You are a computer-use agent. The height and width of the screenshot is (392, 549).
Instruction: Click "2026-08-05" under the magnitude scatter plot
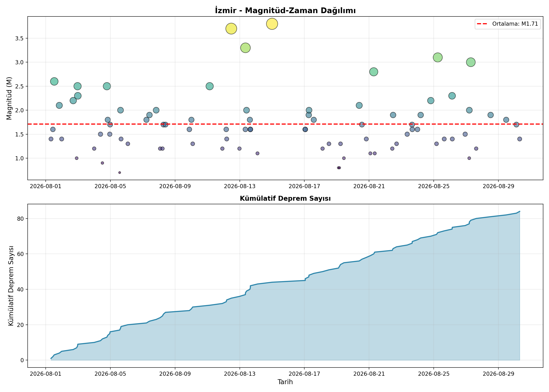pyautogui.click(x=110, y=186)
